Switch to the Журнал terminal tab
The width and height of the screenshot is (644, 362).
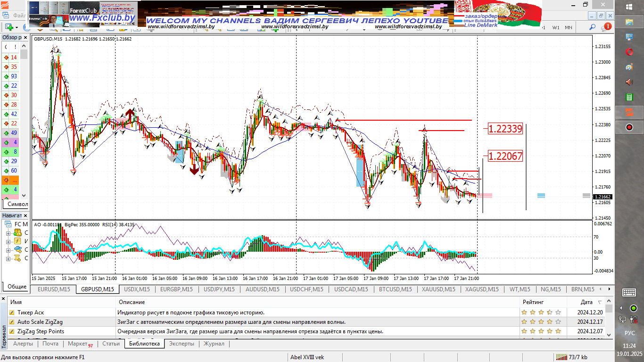tap(214, 344)
